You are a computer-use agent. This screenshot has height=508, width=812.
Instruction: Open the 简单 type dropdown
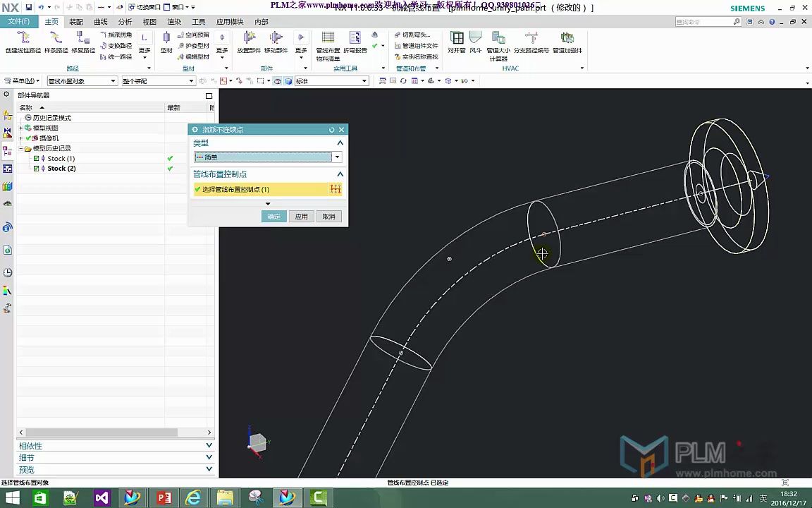337,157
